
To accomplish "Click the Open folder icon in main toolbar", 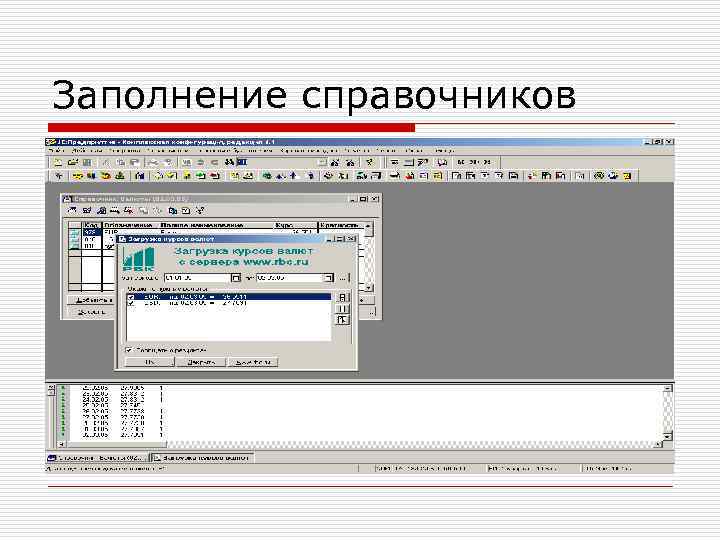I will tap(73, 162).
